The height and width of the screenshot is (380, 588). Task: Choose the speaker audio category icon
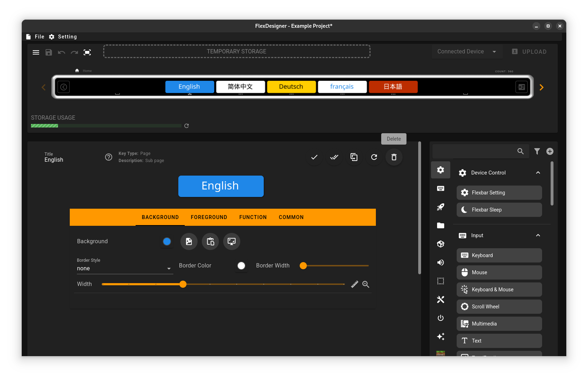pos(441,262)
